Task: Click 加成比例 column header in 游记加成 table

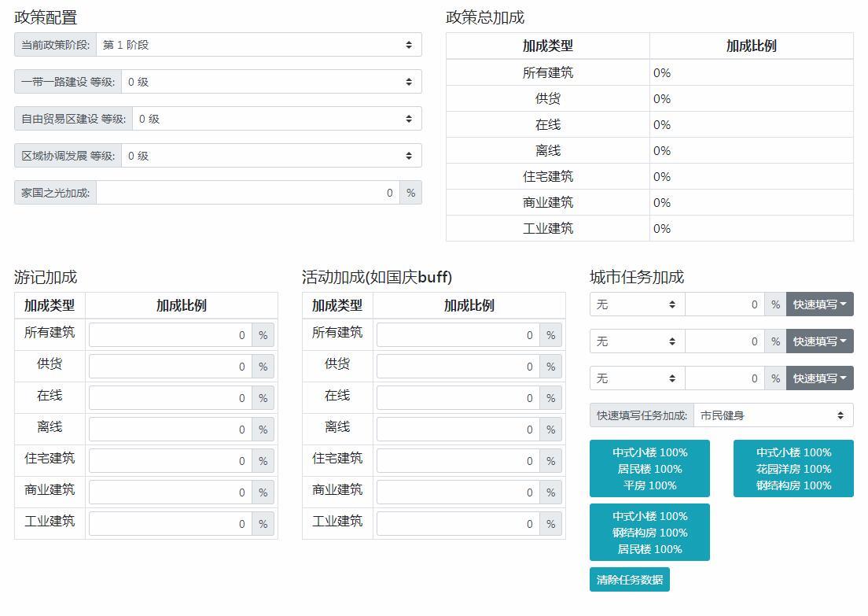Action: click(182, 305)
